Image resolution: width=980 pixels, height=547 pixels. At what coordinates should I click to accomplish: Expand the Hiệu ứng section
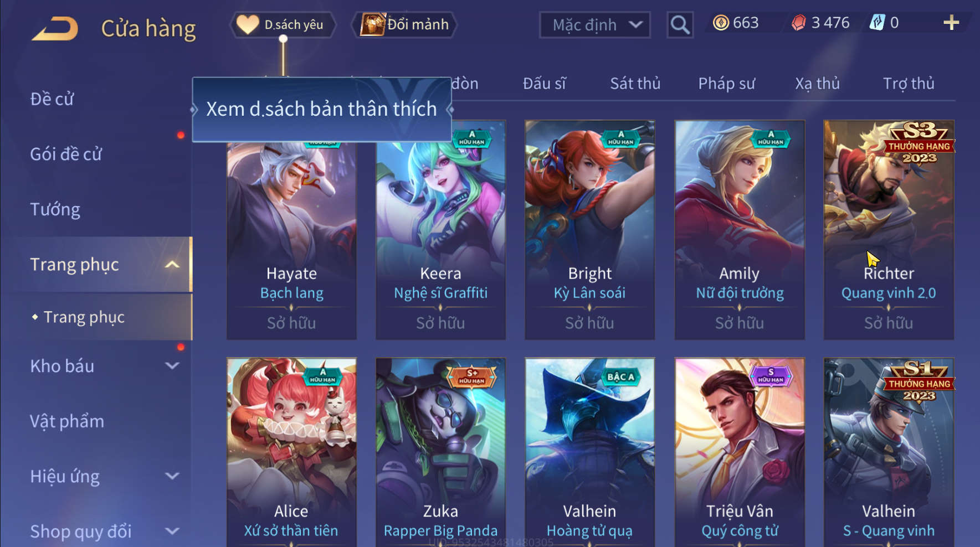click(x=172, y=476)
